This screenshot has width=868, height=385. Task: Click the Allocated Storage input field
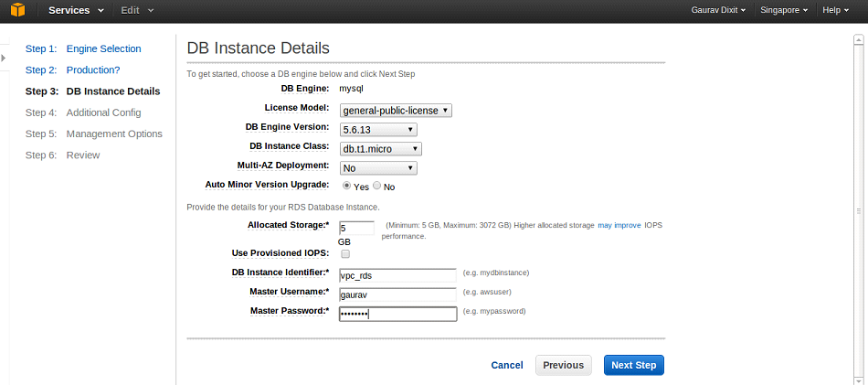pos(357,228)
